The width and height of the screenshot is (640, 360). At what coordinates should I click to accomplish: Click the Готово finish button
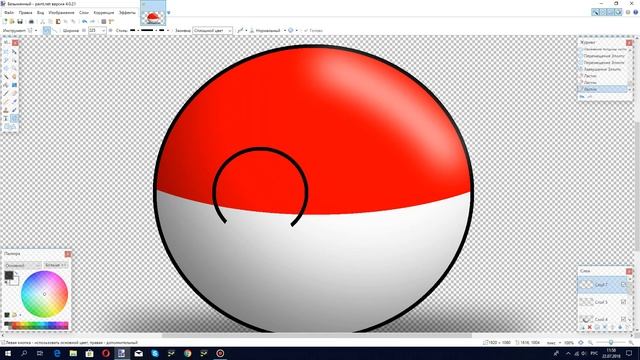[313, 30]
